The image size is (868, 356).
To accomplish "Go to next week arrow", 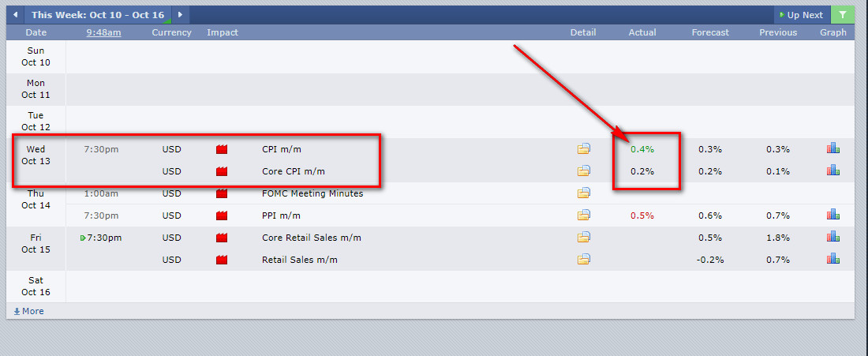I will tap(180, 15).
